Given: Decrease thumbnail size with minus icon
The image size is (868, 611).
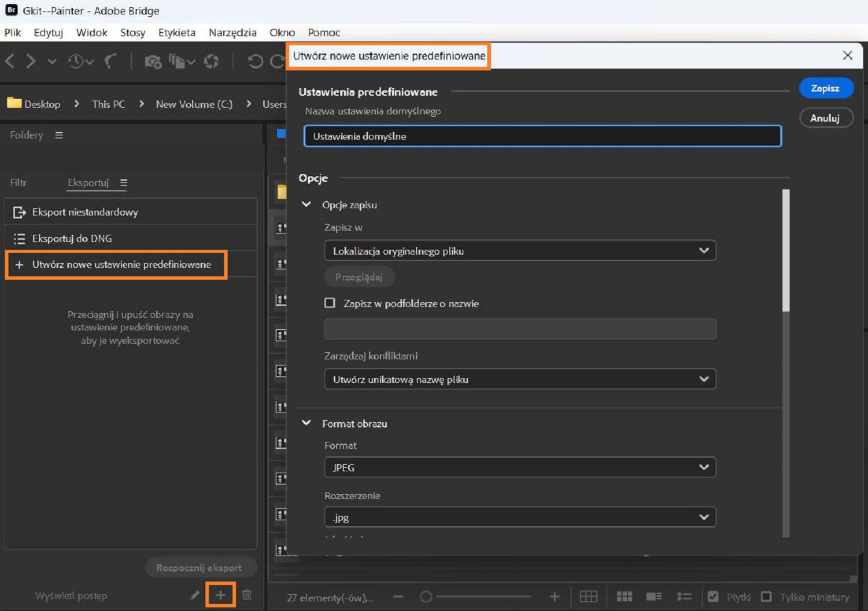Looking at the screenshot, I should coord(398,597).
